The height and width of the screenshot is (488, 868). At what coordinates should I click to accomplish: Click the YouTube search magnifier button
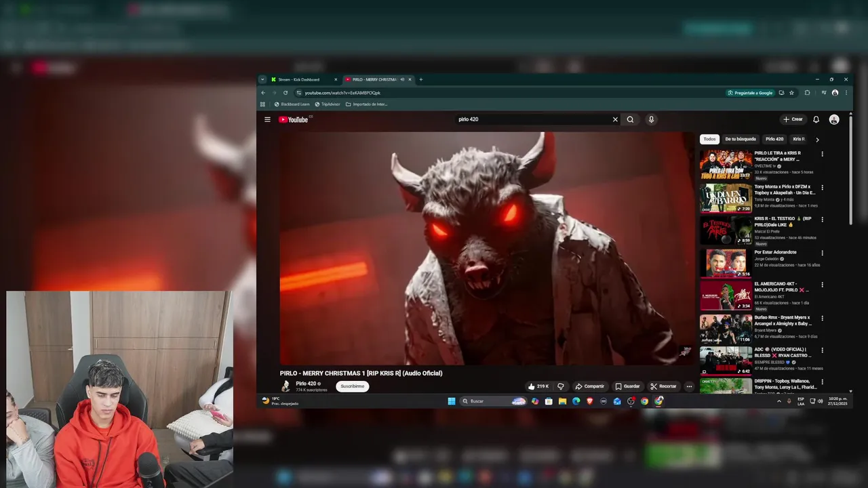[x=630, y=119]
